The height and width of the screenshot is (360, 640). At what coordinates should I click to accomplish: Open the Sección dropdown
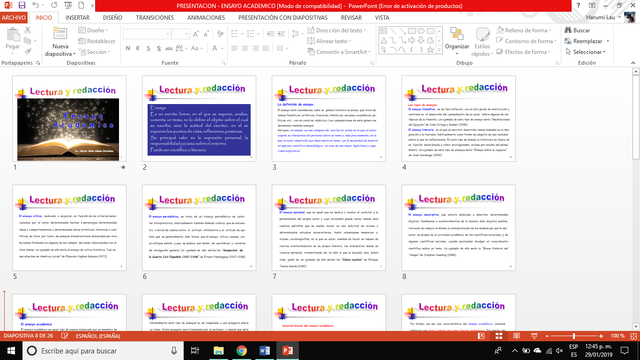[95, 52]
